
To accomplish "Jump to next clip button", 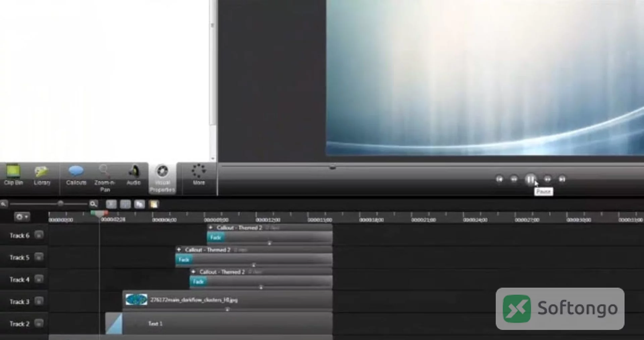I will (562, 179).
